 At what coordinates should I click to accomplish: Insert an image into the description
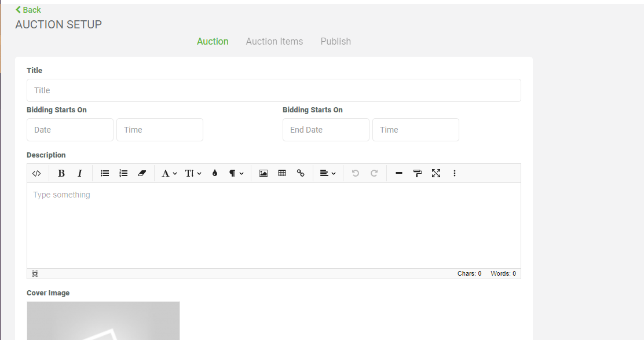click(x=264, y=173)
